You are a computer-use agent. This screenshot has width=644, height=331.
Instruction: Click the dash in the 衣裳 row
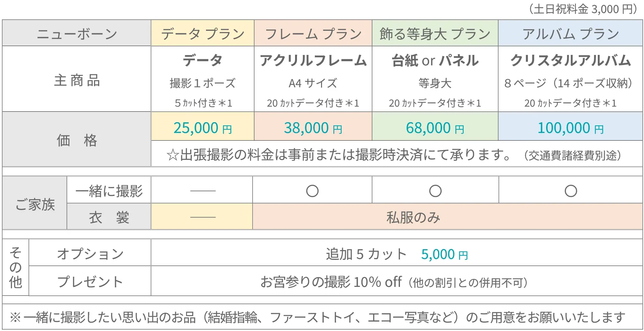203,217
